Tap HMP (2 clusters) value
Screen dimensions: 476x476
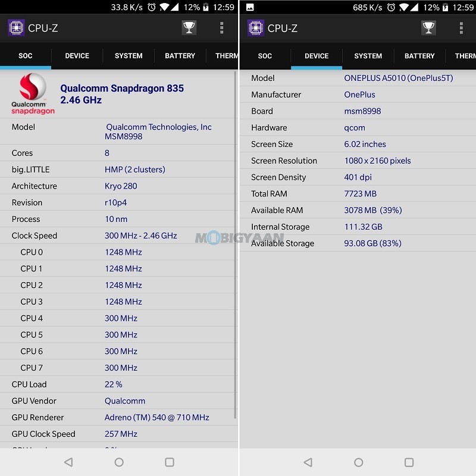[x=135, y=170]
